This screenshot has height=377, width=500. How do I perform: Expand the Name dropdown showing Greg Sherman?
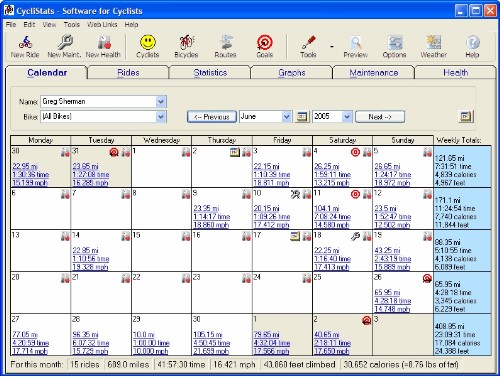(x=161, y=101)
